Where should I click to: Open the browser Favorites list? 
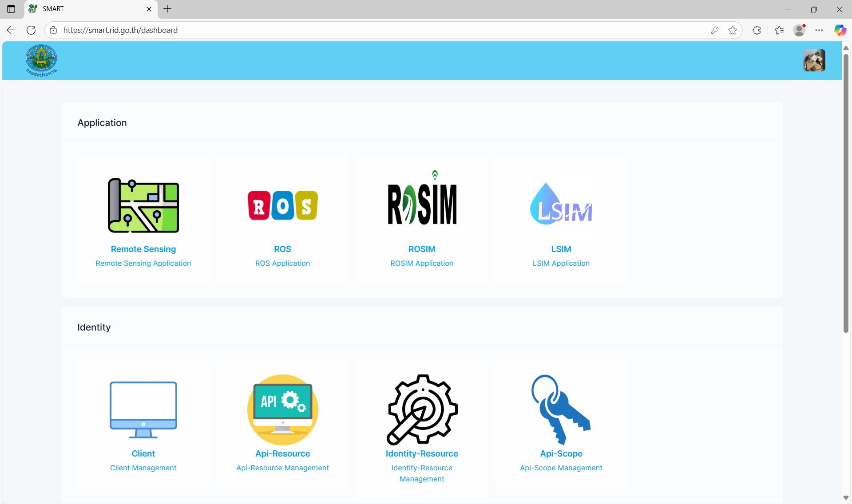(779, 30)
